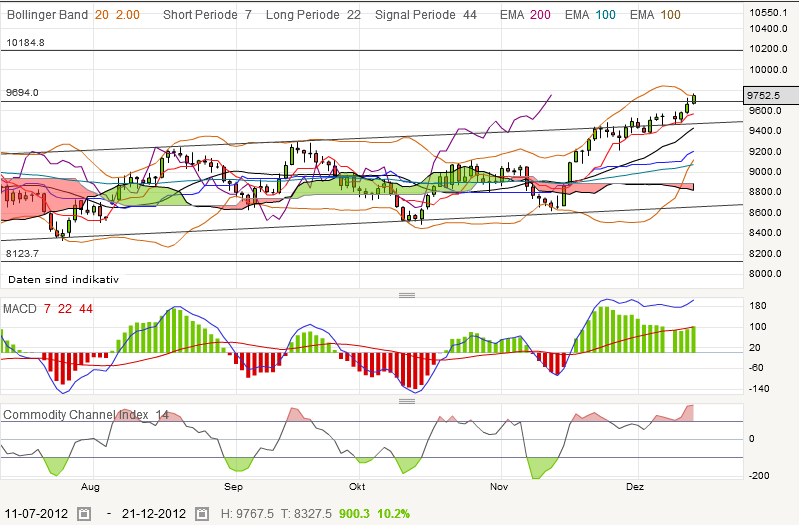Click the Okt month label on axis
799x525 pixels.
pyautogui.click(x=357, y=487)
